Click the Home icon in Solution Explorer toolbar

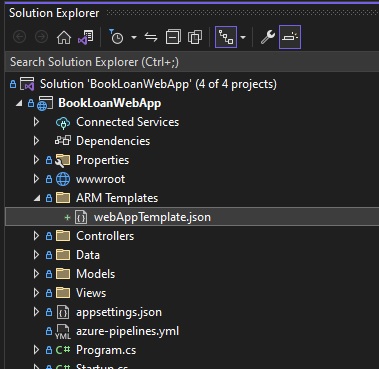(x=64, y=37)
